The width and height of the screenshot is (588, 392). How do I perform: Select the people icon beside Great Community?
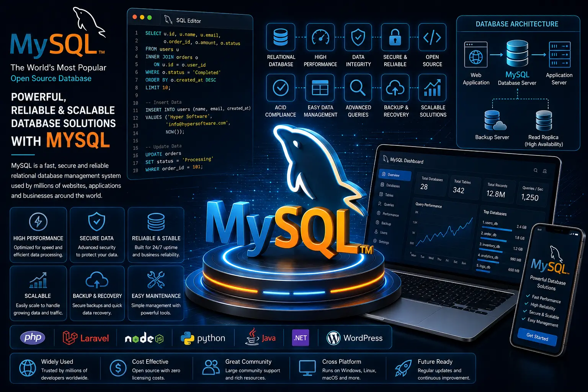[x=211, y=367]
